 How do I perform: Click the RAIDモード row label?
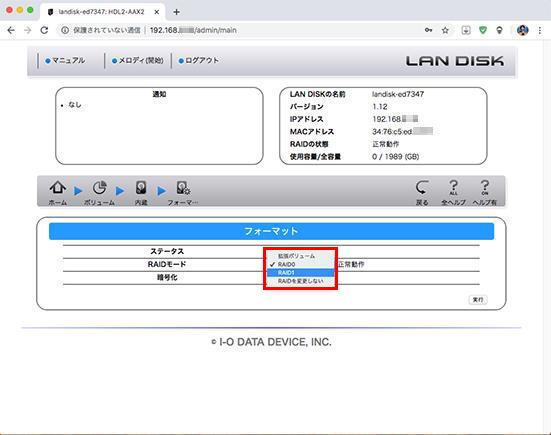[167, 264]
